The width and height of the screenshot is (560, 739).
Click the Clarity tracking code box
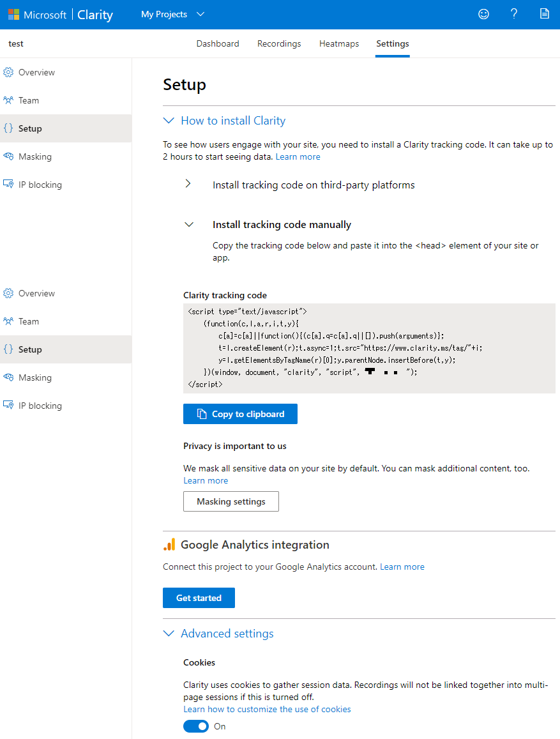point(369,348)
